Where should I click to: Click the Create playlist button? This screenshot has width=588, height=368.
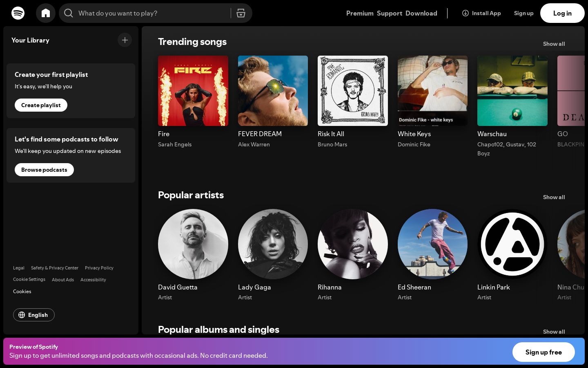click(41, 105)
